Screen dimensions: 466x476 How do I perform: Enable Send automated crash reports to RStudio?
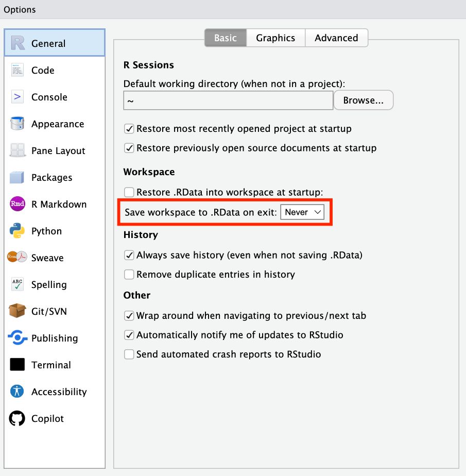[129, 354]
